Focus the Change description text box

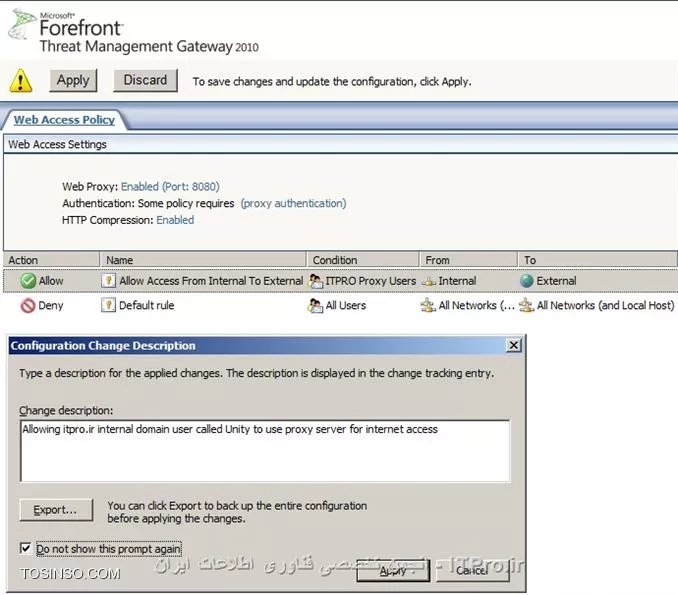tap(265, 451)
